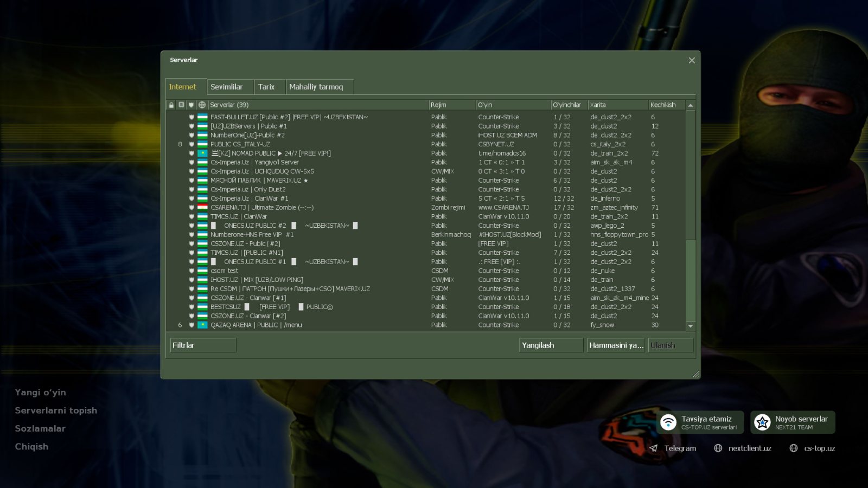Sort by Xarita column header
The width and height of the screenshot is (868, 488).
coord(618,105)
